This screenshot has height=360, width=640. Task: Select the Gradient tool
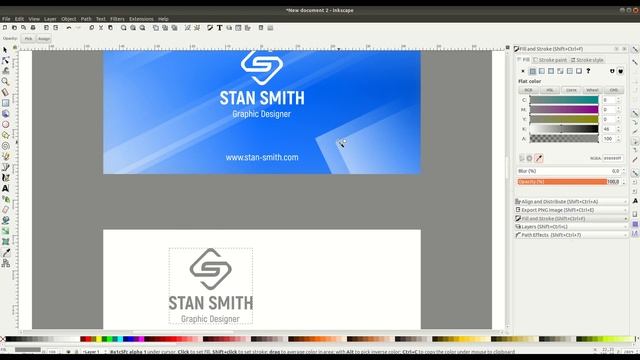[x=5, y=231]
